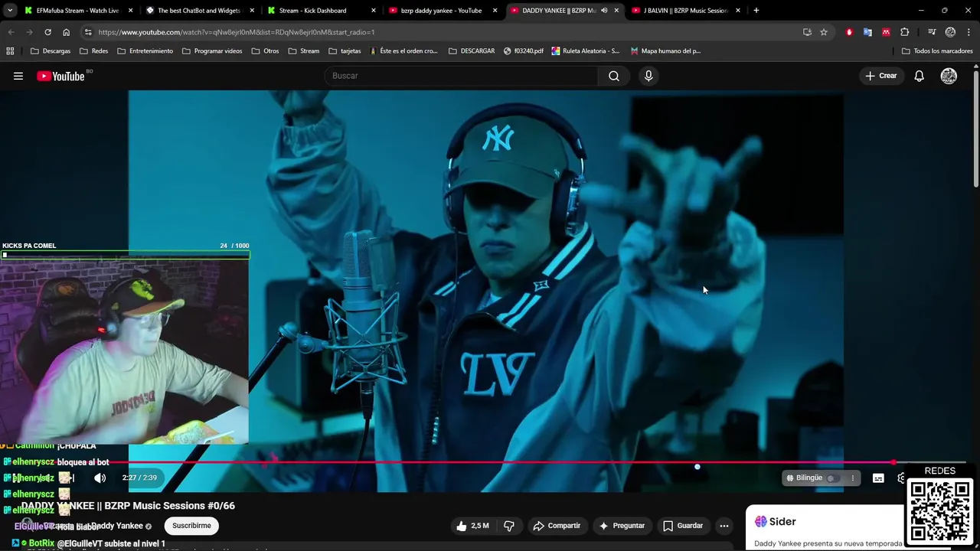Open the YouTube guide hamburger menu
Image resolution: width=980 pixels, height=551 pixels.
tap(18, 76)
